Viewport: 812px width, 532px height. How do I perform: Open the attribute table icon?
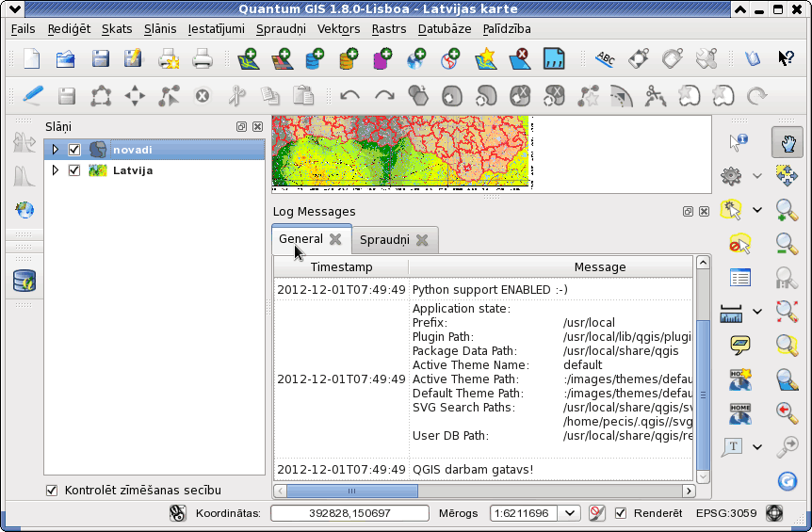click(740, 278)
